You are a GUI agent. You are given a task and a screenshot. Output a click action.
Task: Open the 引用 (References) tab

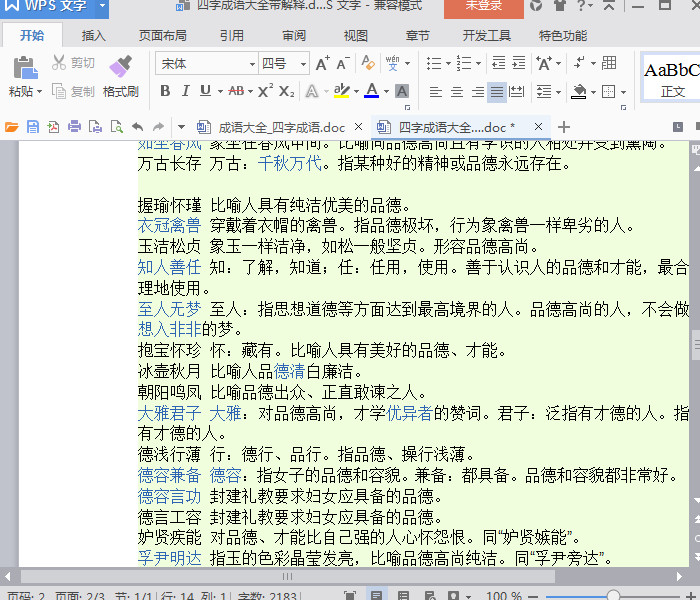coord(232,35)
